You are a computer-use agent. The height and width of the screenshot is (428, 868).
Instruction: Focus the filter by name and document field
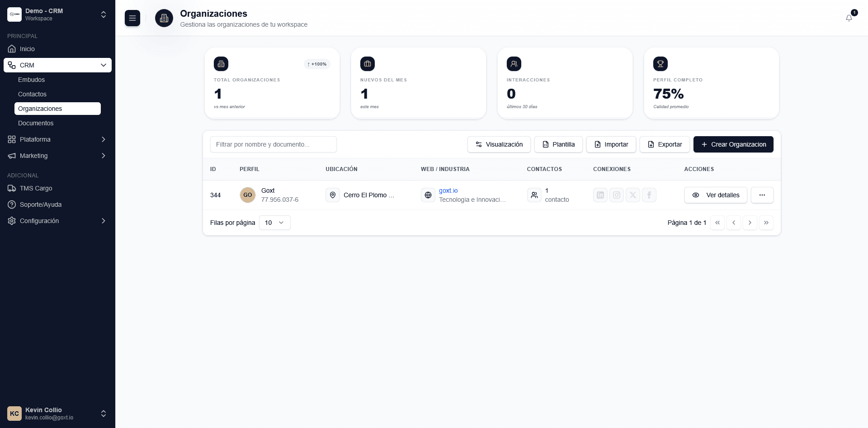(274, 144)
